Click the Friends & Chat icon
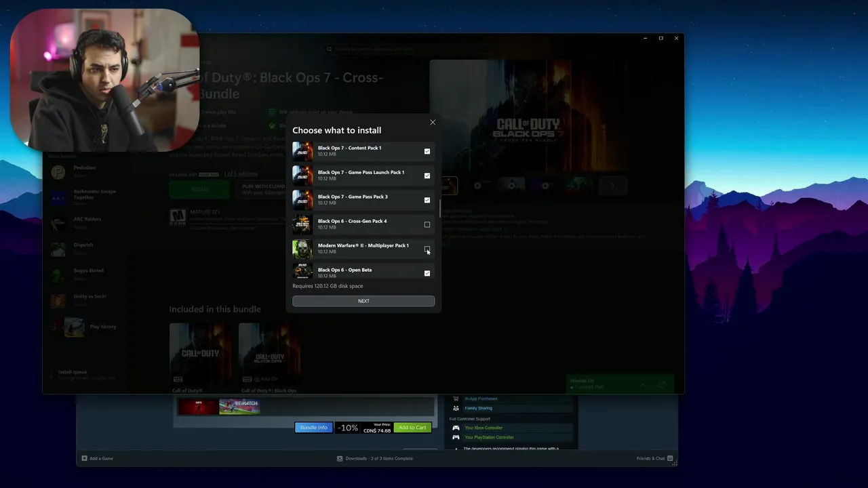 point(670,458)
